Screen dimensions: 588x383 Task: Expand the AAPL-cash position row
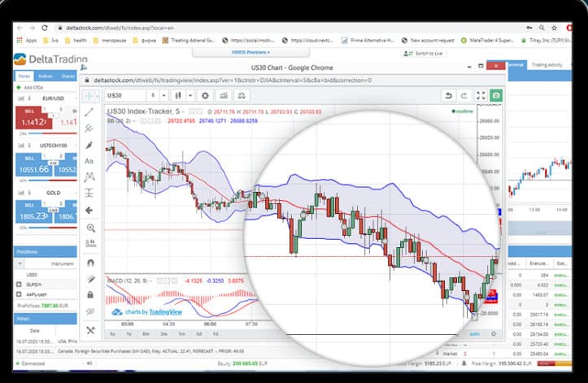(x=19, y=294)
